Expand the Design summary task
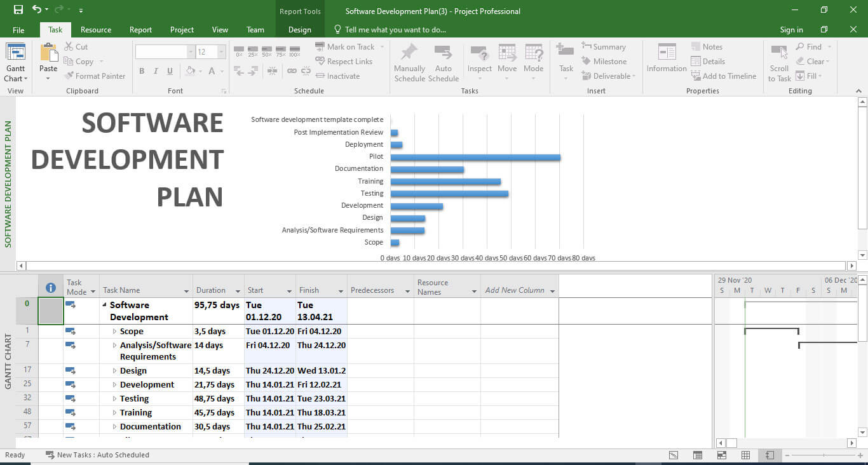868x465 pixels. click(115, 371)
